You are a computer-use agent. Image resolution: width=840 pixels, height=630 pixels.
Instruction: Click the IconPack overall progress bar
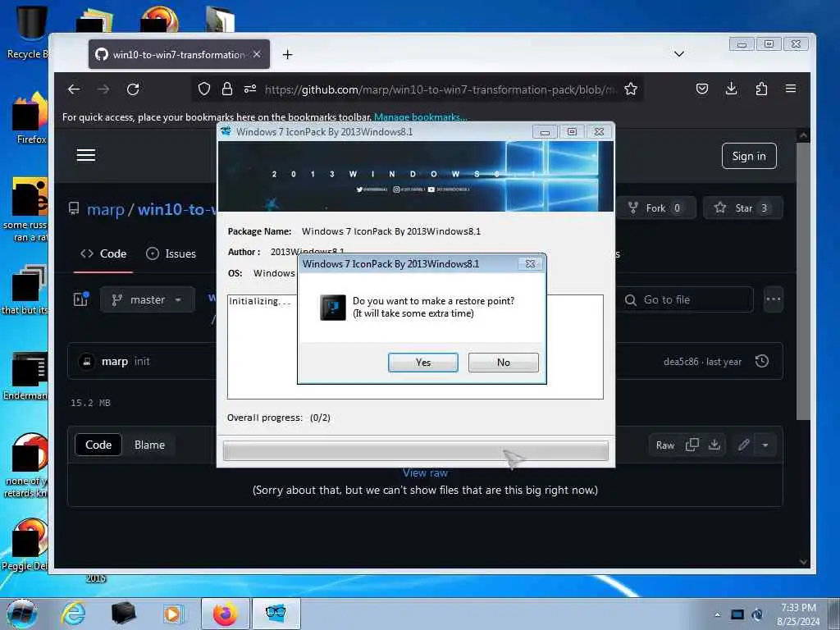click(415, 450)
